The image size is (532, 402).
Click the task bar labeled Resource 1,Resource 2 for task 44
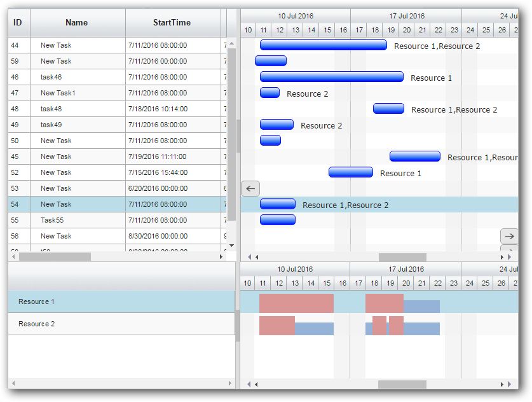323,45
